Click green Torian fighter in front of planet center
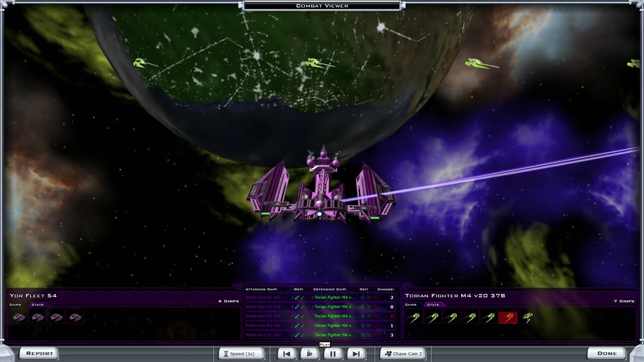The width and height of the screenshot is (644, 362). [319, 63]
